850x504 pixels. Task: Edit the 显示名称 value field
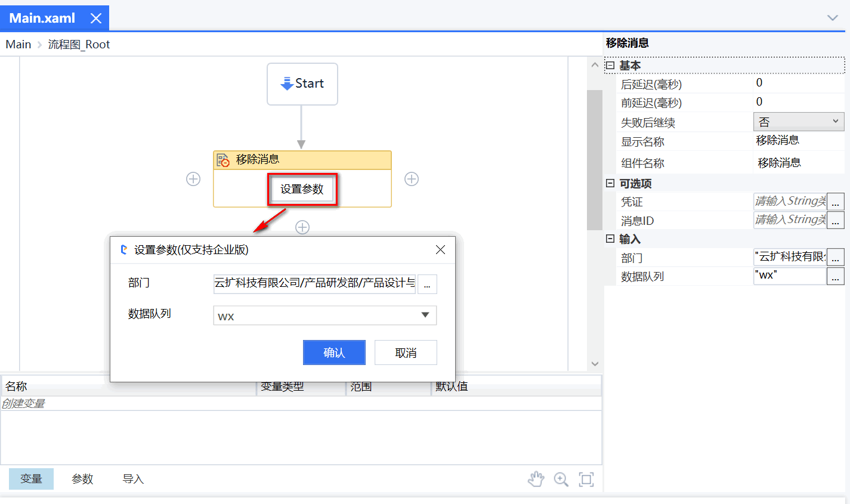pos(799,141)
